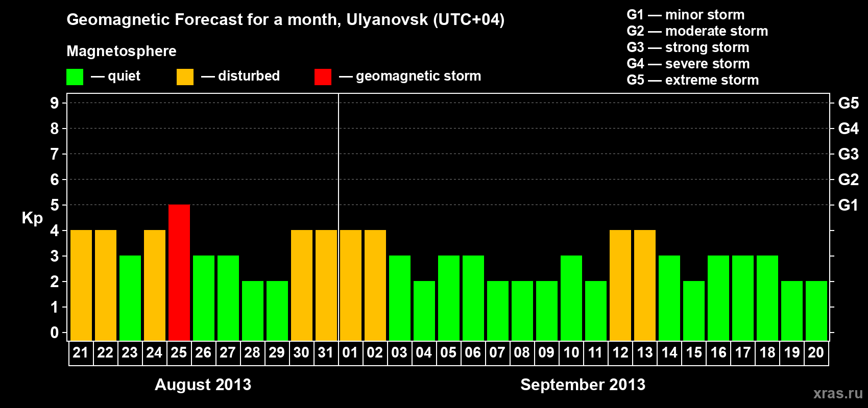868x408 pixels.
Task: Click the Kp value 0 axis label
Action: 55,333
